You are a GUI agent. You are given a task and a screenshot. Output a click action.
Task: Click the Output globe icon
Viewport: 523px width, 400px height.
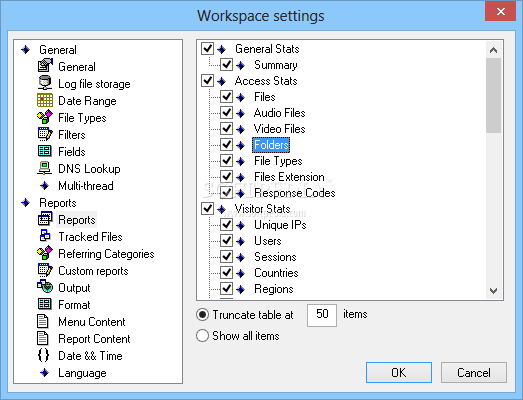pos(45,287)
